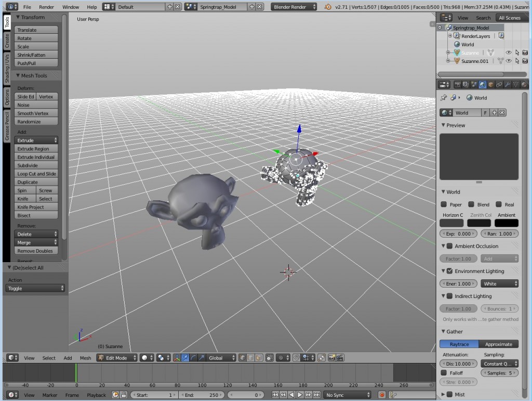Click the Horizon Color swatch in World panel

point(451,223)
